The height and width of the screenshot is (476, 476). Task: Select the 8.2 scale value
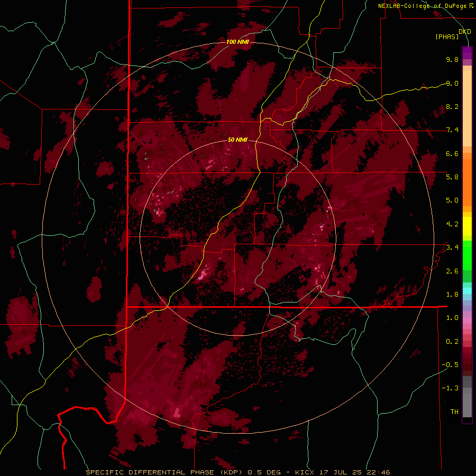452,106
